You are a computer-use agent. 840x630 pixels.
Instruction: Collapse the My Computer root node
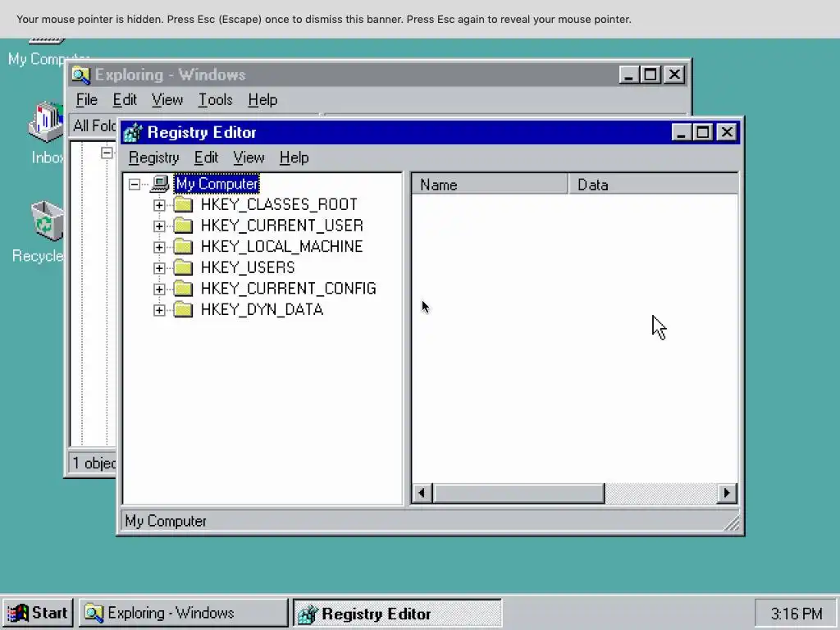(x=135, y=185)
